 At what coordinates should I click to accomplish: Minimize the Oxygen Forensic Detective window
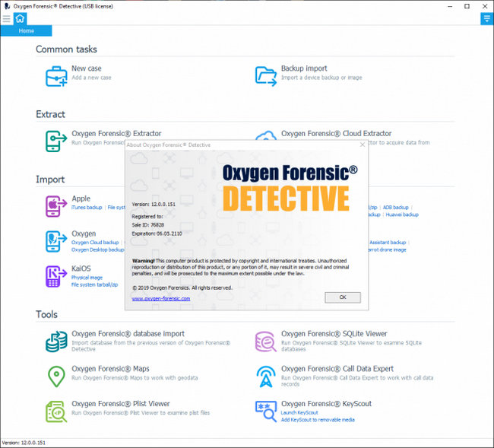450,6
